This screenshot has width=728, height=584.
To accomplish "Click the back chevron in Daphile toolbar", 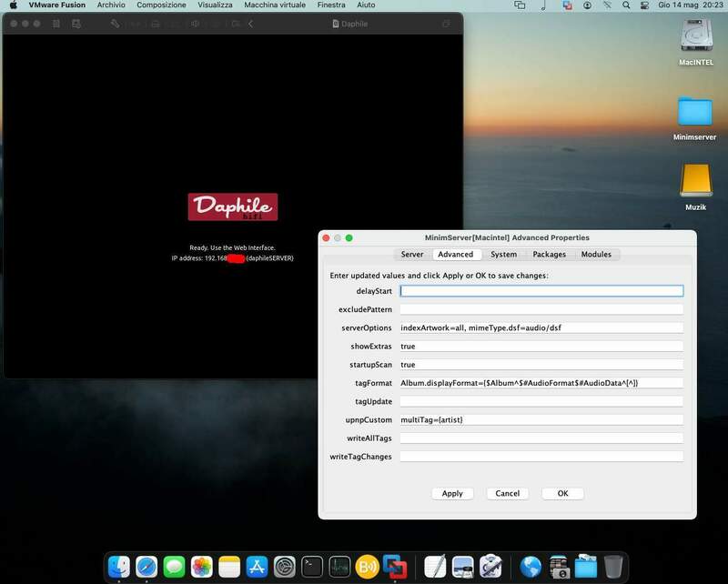I will [250, 24].
